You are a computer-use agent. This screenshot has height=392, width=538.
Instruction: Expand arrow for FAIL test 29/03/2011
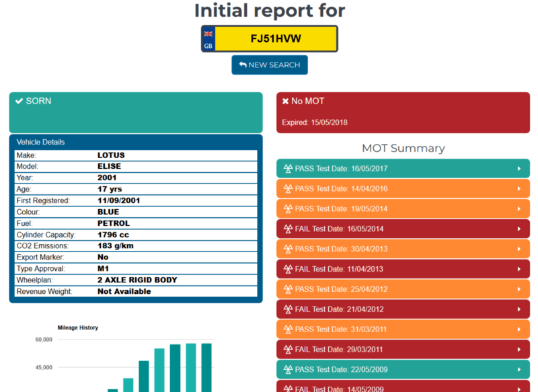518,350
